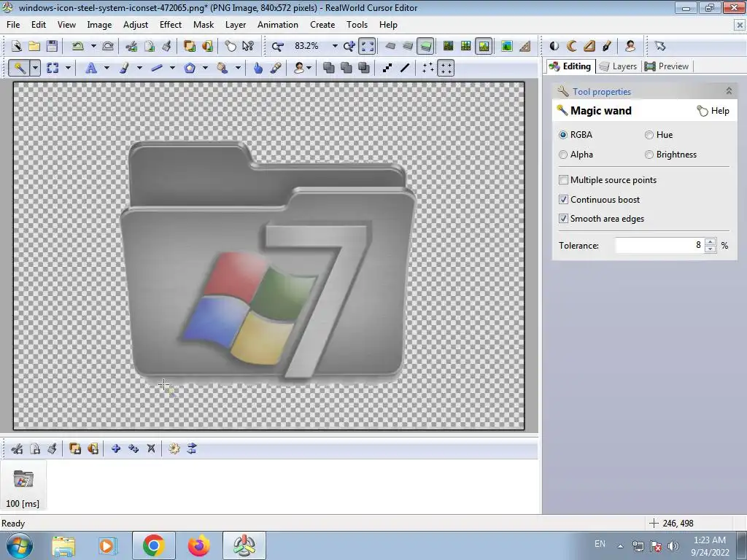Save the image using the floppy disk icon

coord(52,46)
